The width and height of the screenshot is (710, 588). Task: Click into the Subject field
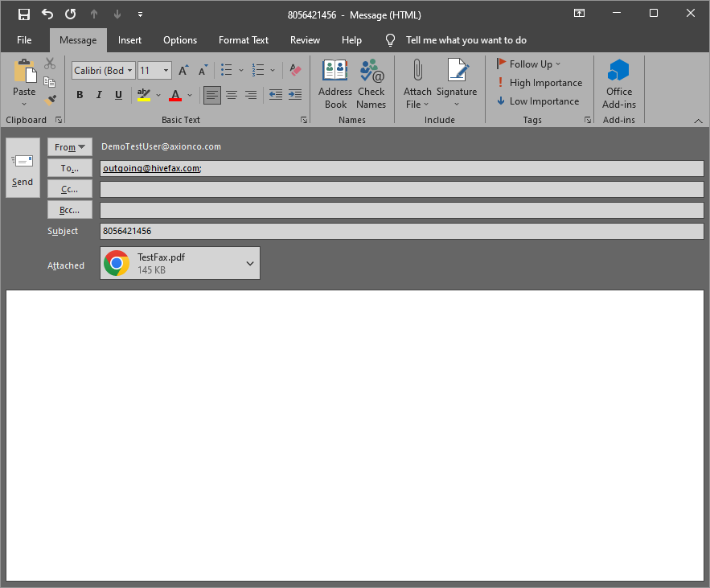[401, 231]
